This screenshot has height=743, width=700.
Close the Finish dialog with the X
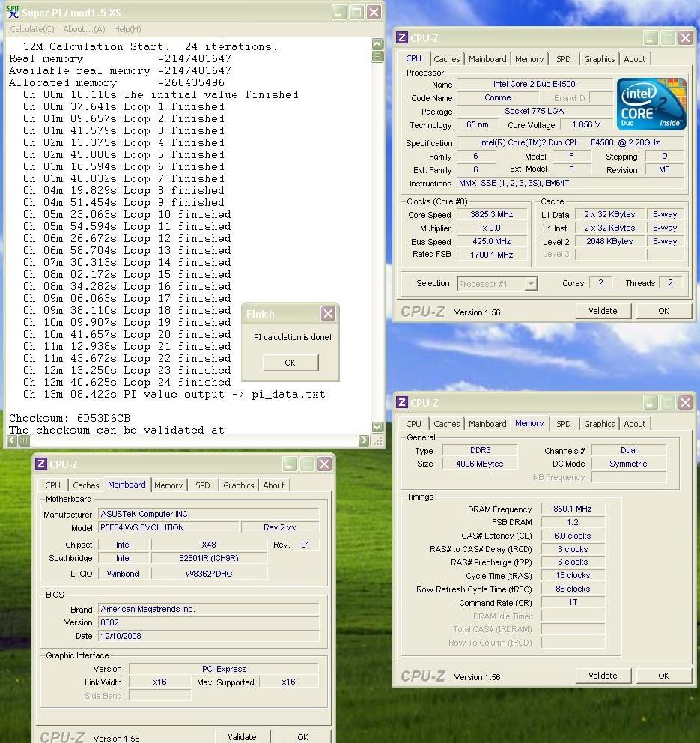328,313
